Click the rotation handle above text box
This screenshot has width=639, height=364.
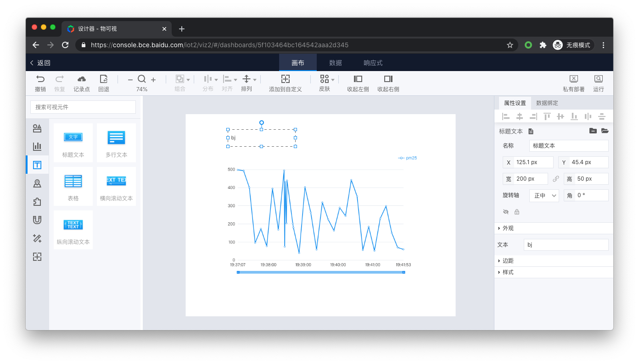pos(262,122)
